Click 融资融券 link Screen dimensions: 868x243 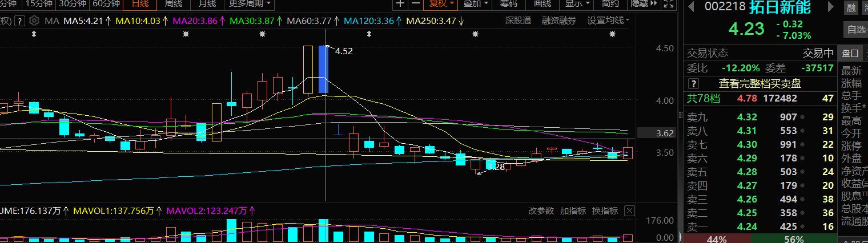[x=559, y=21]
